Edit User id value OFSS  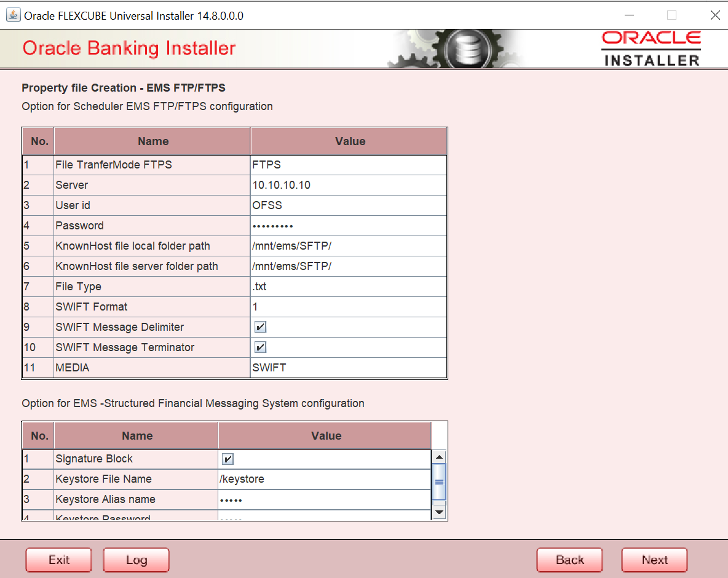pyautogui.click(x=348, y=205)
